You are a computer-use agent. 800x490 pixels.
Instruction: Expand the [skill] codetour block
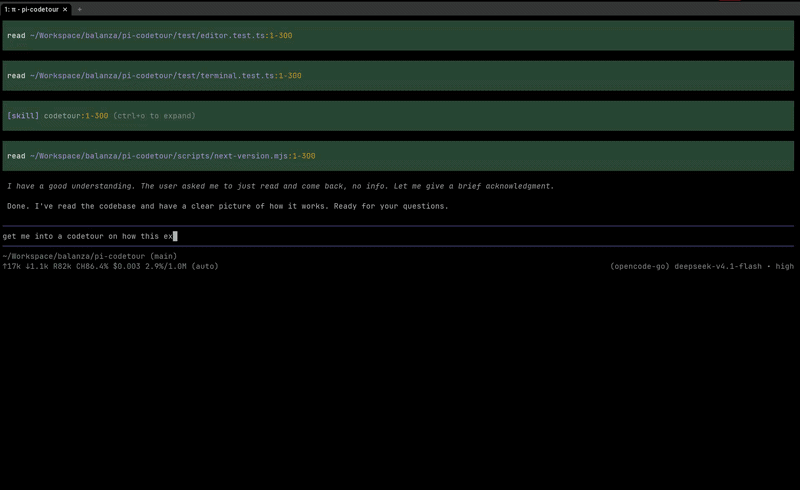398,116
